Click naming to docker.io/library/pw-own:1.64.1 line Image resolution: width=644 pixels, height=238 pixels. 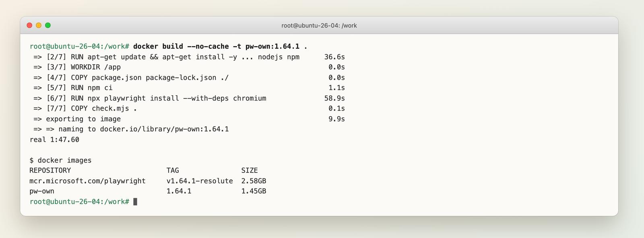(131, 129)
